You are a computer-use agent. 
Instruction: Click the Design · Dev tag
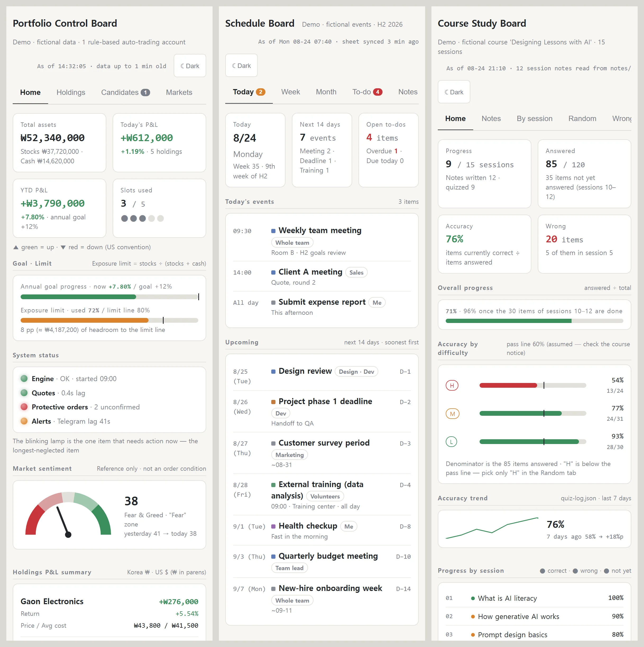356,371
